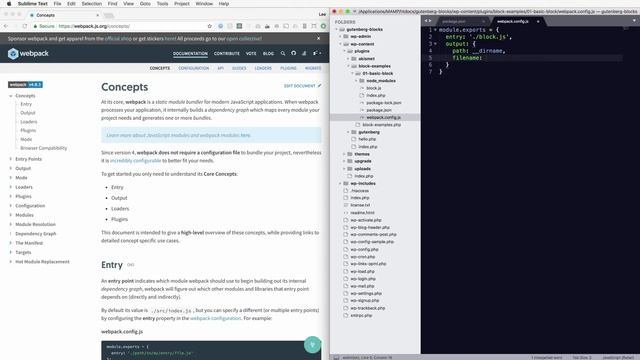The image size is (640, 360).
Task: Open package.json in the sidebar
Action: (379, 110)
